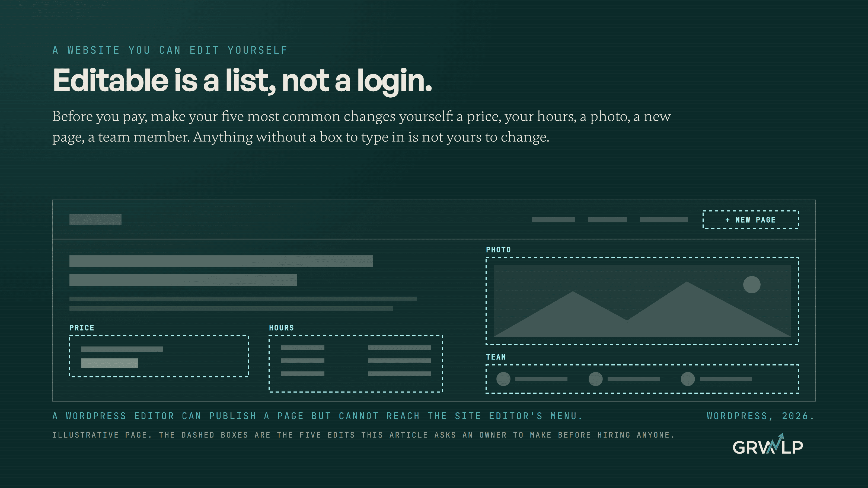
Task: Select the second navigation bar placeholder item
Action: pyautogui.click(x=608, y=220)
